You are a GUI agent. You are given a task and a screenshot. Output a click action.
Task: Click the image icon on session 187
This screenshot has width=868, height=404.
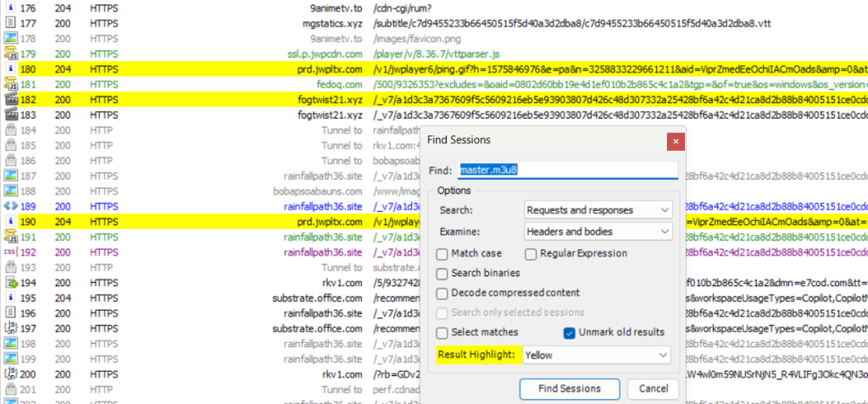click(11, 176)
